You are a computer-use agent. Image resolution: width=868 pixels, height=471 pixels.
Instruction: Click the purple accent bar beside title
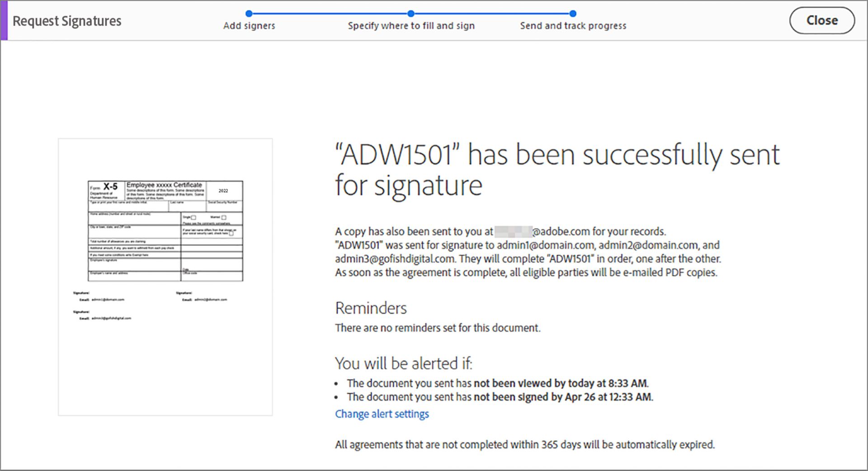4,20
